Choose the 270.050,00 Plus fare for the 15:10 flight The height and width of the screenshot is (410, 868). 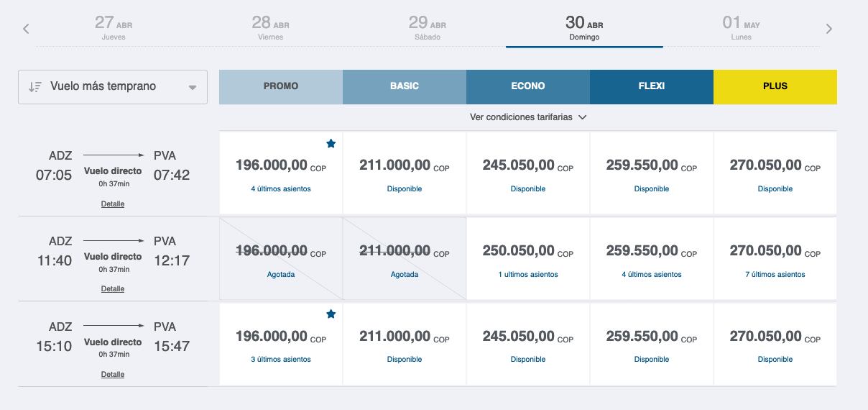(x=775, y=344)
